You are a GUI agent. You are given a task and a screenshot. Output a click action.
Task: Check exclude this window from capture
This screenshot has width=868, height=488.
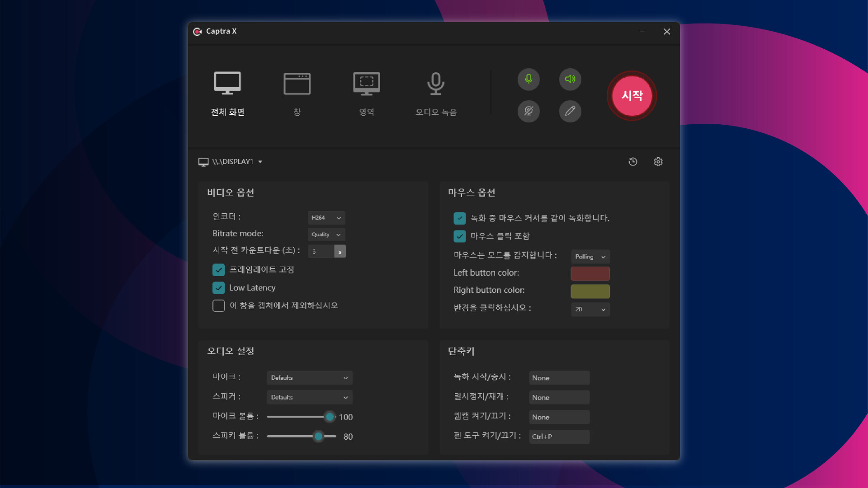[219, 306]
